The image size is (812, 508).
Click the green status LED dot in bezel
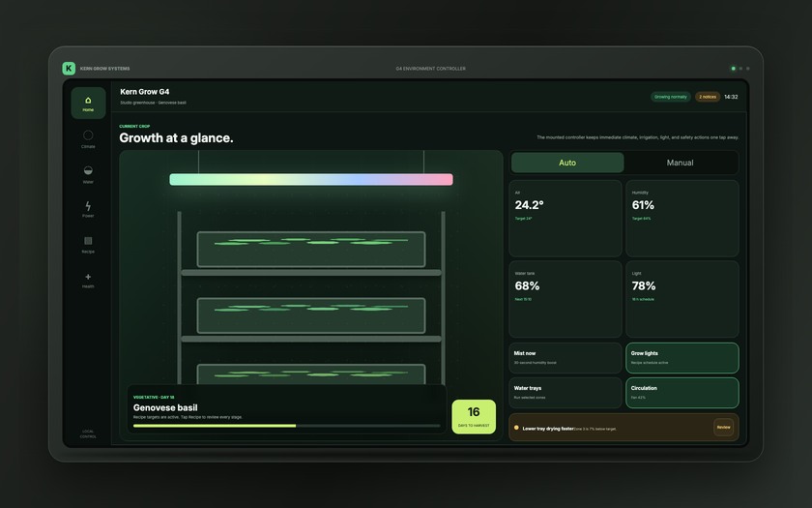pos(733,69)
